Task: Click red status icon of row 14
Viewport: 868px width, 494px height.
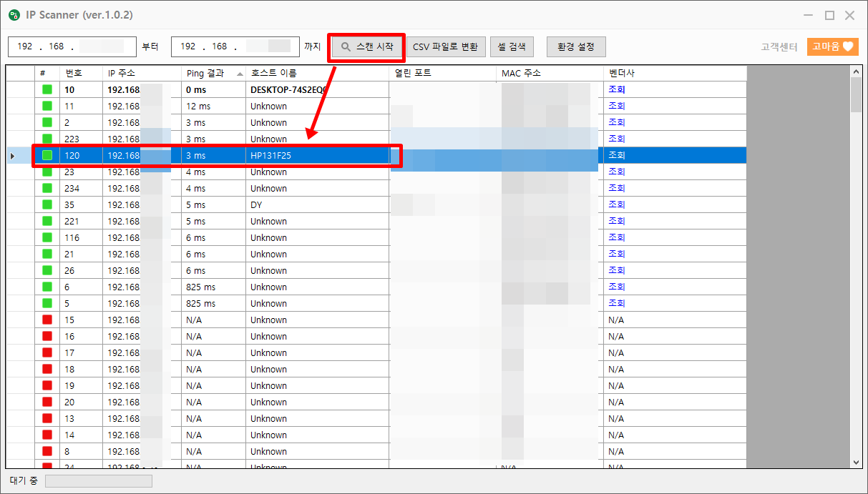Action: [47, 435]
